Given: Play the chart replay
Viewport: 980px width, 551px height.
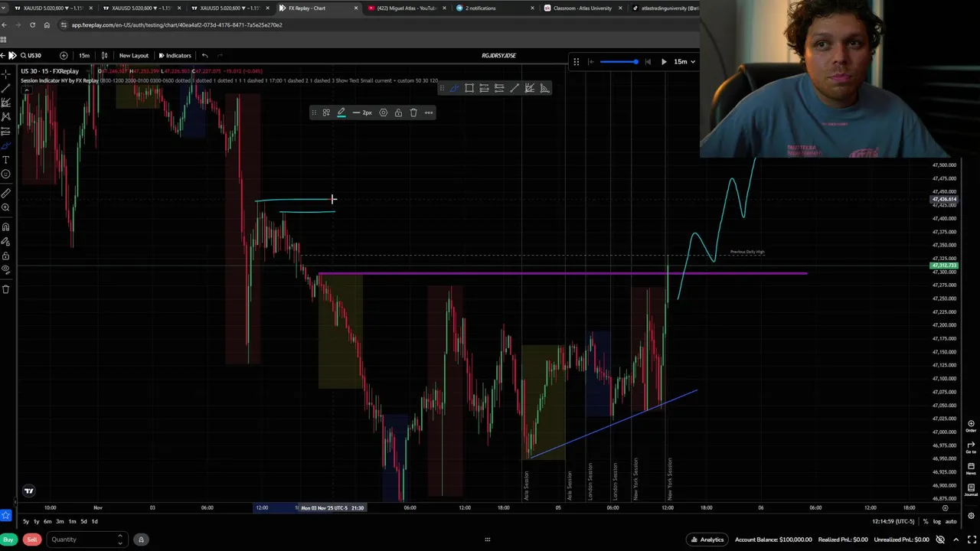Looking at the screenshot, I should [x=664, y=61].
